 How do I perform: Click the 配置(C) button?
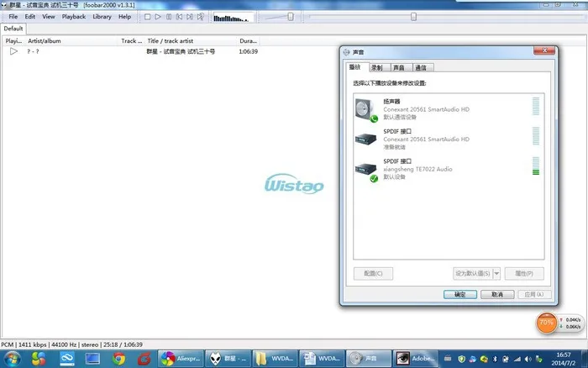373,273
